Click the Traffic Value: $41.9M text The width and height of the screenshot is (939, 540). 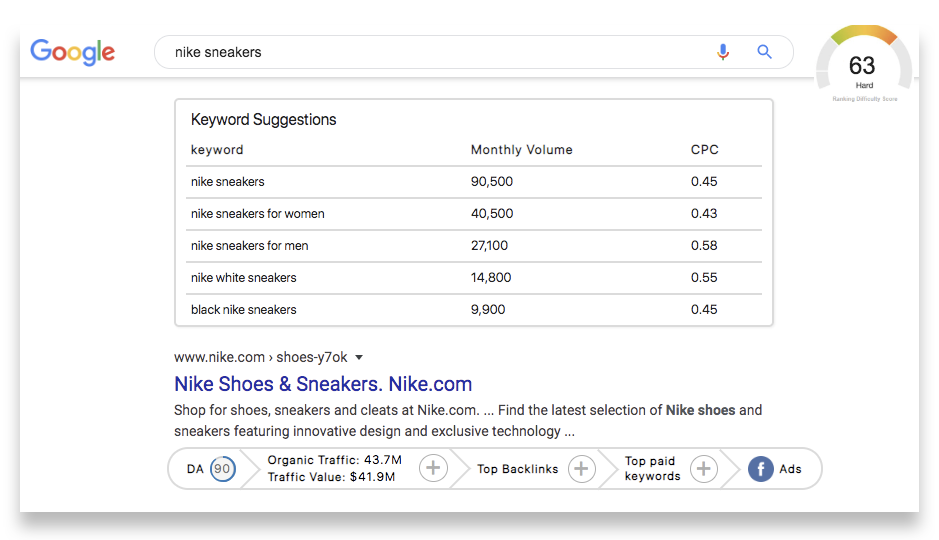[x=331, y=477]
